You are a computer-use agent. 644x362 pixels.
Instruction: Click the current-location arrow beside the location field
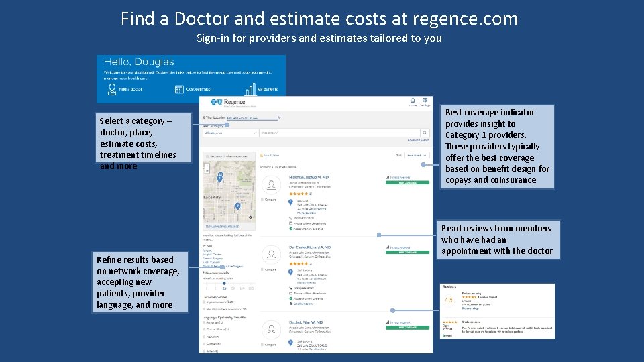pos(279,118)
